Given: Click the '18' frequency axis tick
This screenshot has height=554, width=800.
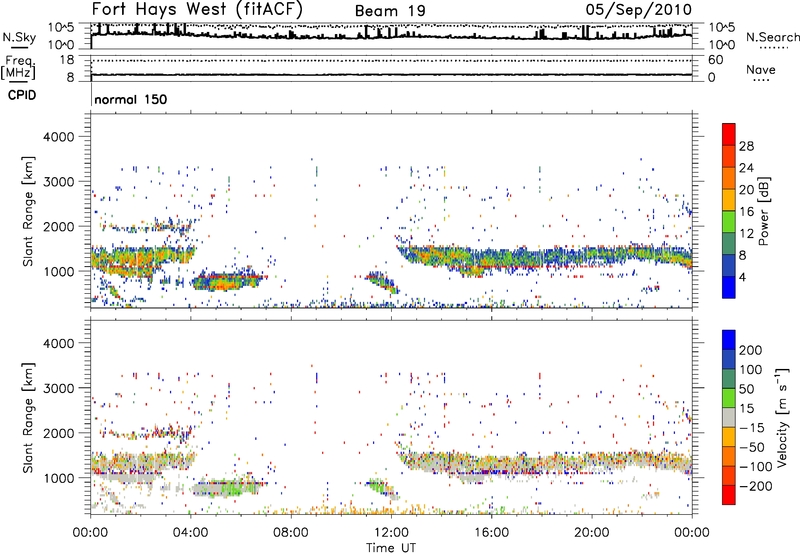Looking at the screenshot, I should 67,60.
